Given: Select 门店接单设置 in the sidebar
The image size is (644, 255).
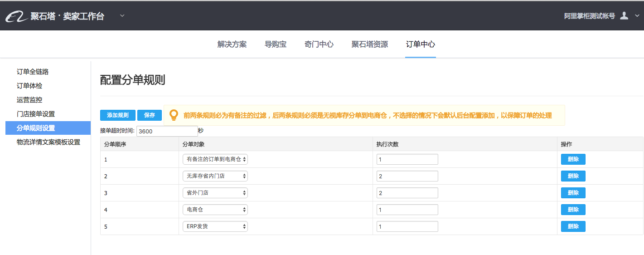Looking at the screenshot, I should coord(36,114).
